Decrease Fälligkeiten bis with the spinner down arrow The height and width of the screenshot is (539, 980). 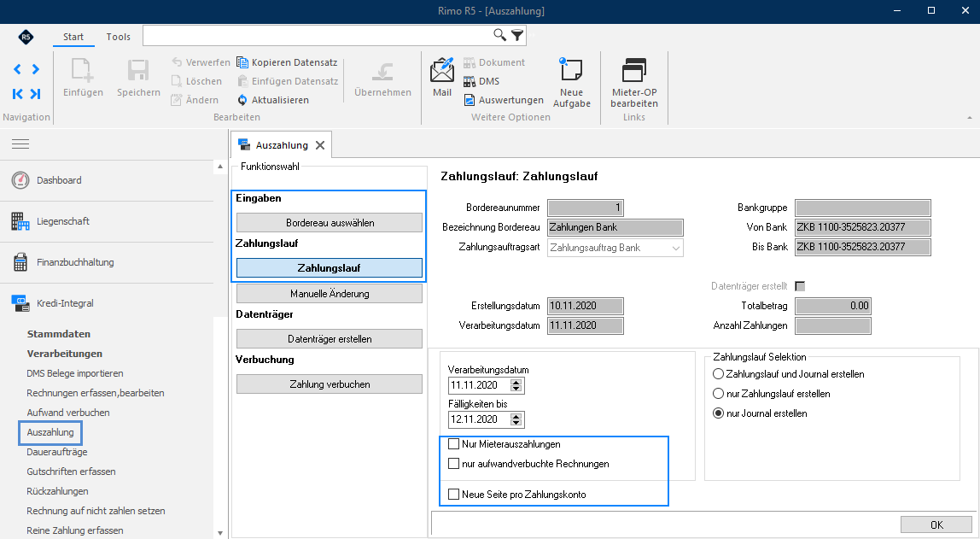coord(516,423)
